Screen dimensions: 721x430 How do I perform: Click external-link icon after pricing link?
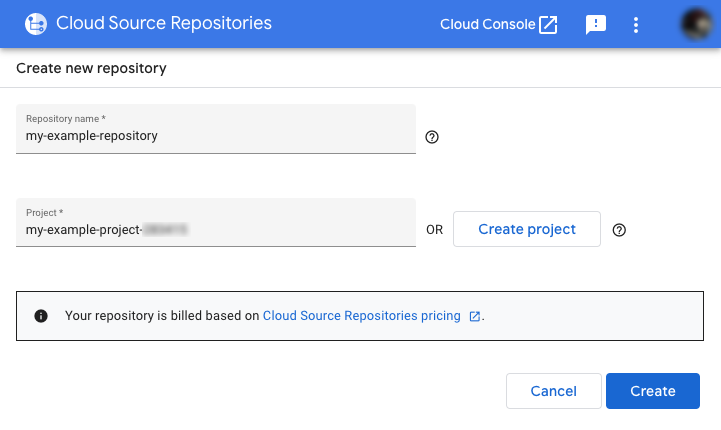(475, 316)
